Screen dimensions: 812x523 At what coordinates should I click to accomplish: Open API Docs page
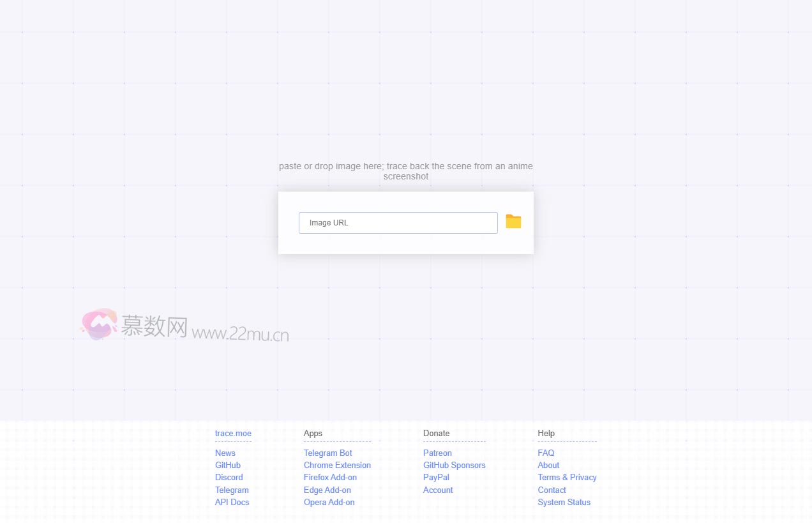(232, 502)
